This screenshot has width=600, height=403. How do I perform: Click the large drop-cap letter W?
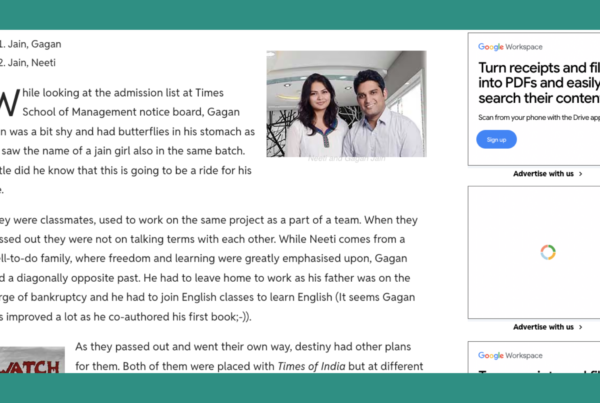pos(10,103)
